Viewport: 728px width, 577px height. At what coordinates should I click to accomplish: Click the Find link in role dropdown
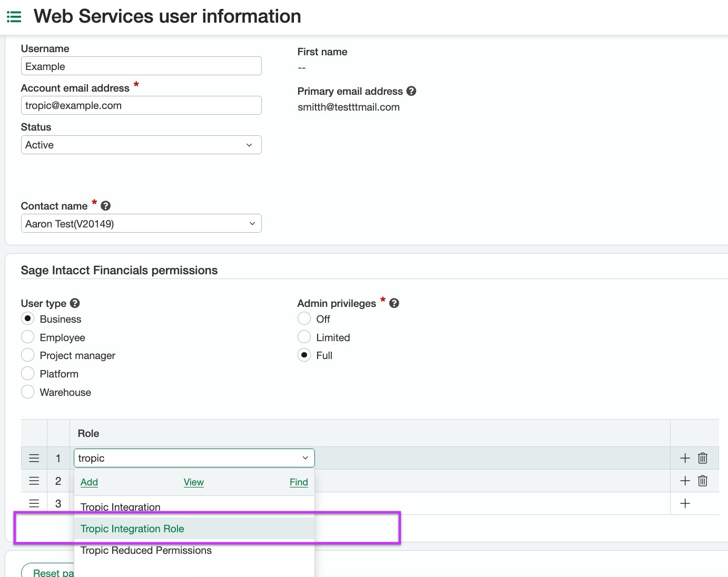(x=299, y=482)
